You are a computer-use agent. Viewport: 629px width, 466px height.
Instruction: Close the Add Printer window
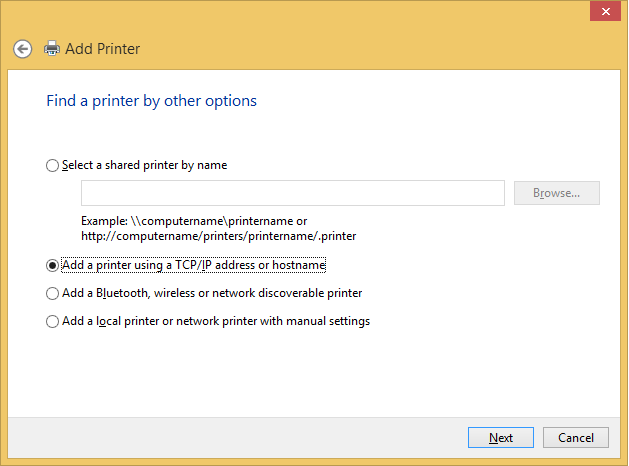click(x=602, y=12)
